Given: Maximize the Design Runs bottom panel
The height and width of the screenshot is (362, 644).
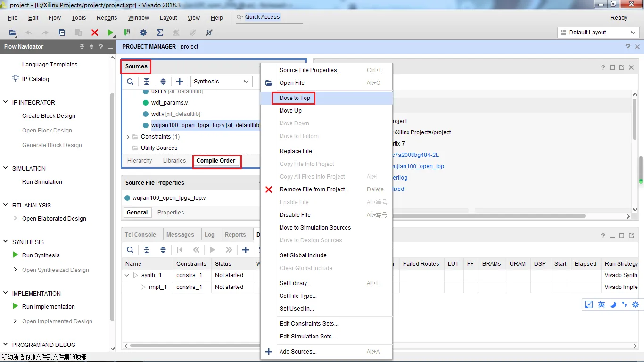Looking at the screenshot, I should [x=622, y=236].
